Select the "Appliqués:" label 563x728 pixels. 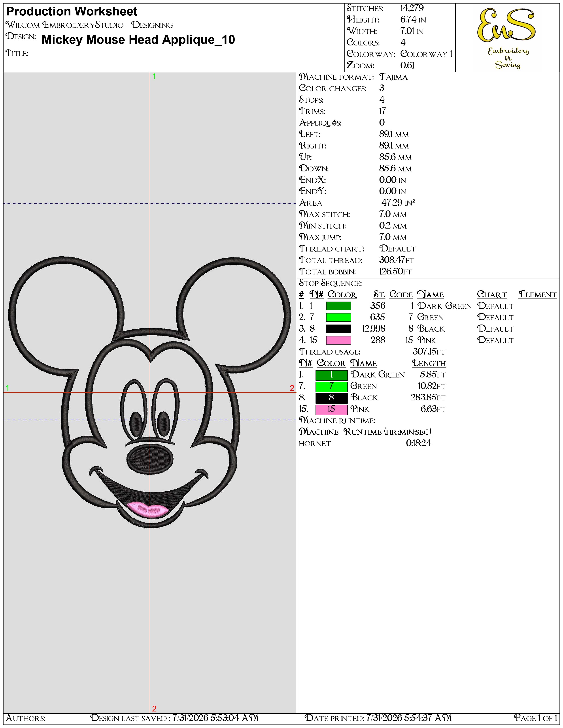[321, 123]
